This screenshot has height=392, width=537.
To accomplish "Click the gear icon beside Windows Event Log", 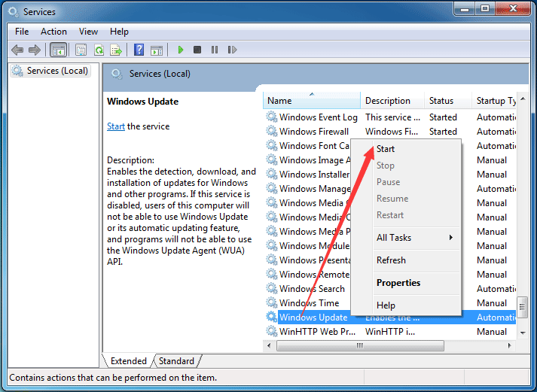I will (x=272, y=117).
